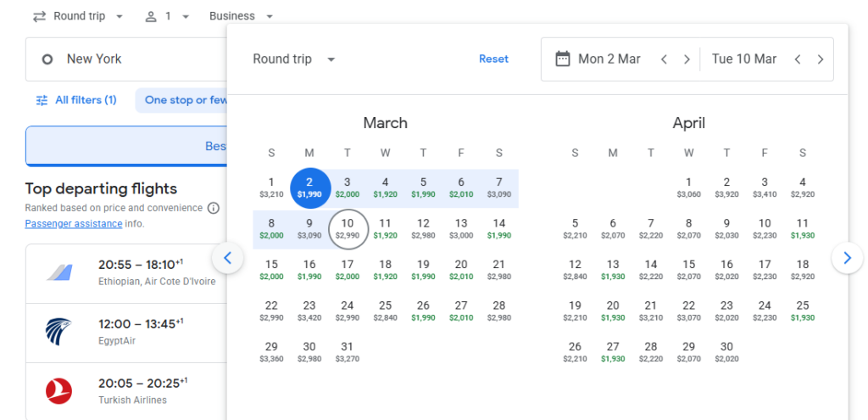Viewport: 868px width, 420px height.
Task: Select March 29 priced $3,360
Action: (x=271, y=352)
